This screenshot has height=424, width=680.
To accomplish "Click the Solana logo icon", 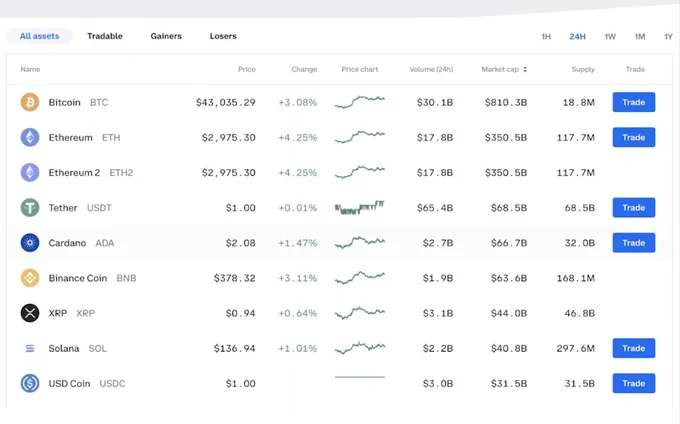I will point(30,348).
